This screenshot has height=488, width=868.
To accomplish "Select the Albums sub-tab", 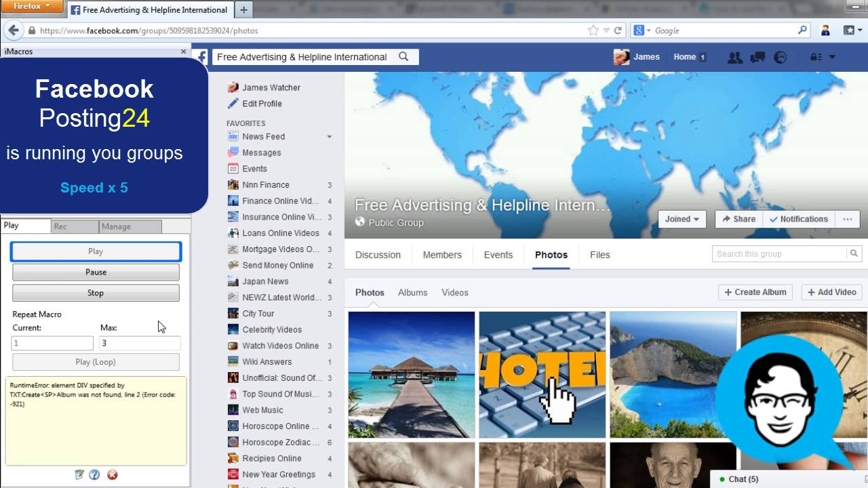I will coord(413,293).
